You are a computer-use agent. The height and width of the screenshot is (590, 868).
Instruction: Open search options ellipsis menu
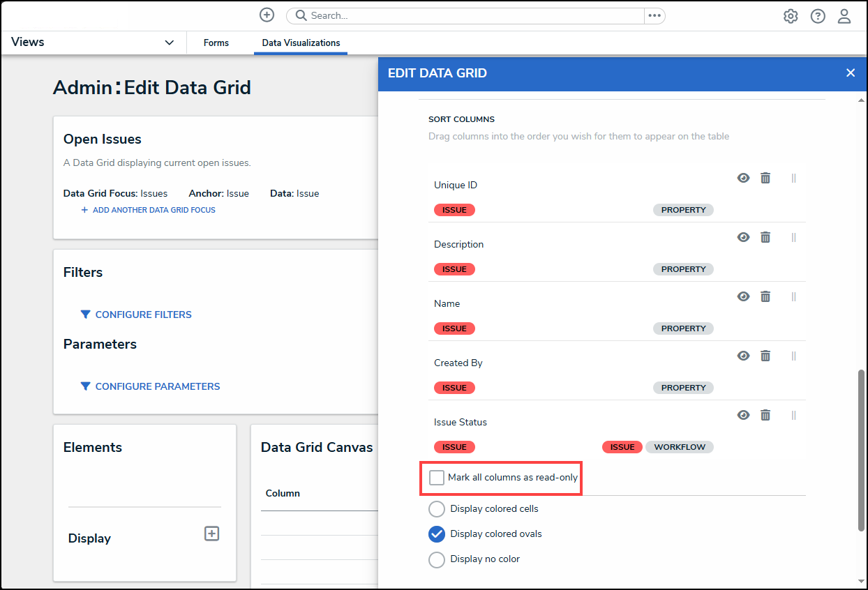coord(654,15)
